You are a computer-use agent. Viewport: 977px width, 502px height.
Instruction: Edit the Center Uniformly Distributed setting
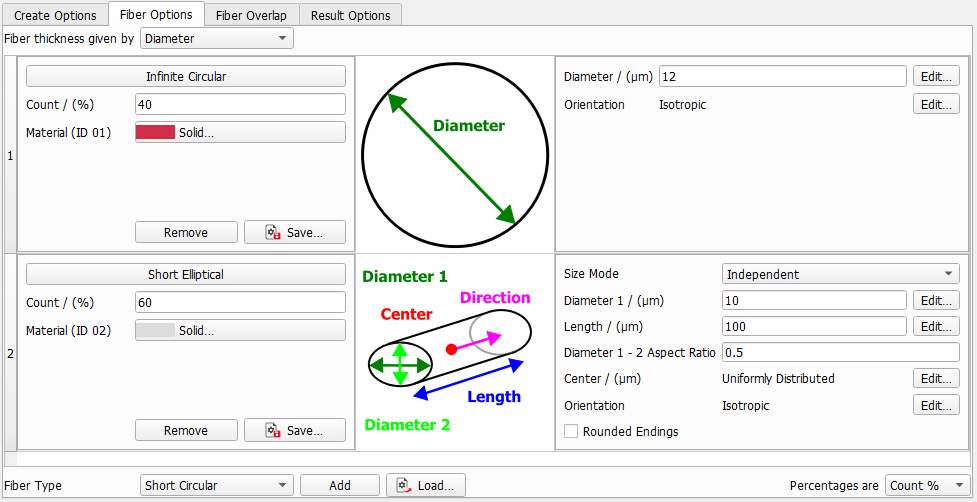tap(936, 378)
